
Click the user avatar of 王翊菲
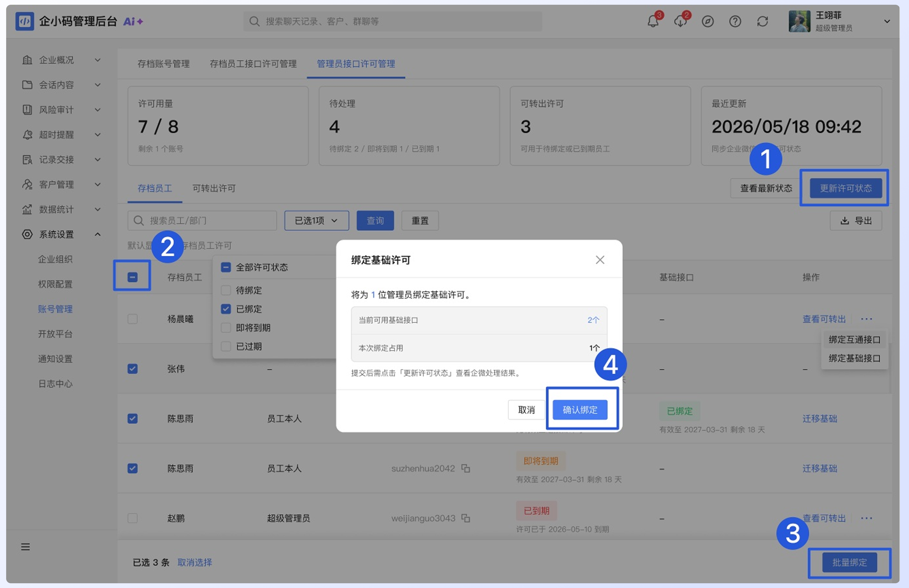pos(799,21)
